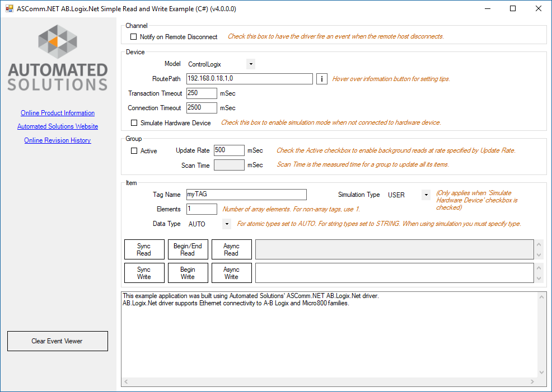Click inside the event viewer log
Screen dimensions: 552x392
(330, 335)
